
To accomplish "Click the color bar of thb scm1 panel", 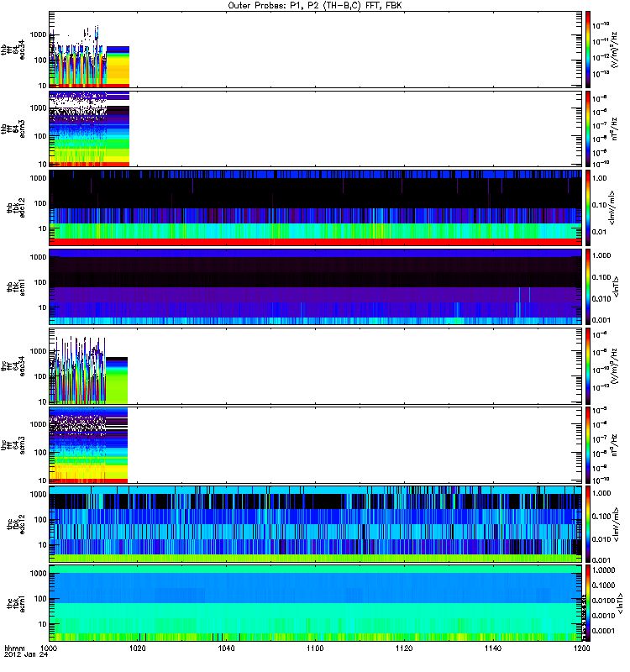I will tap(588, 286).
